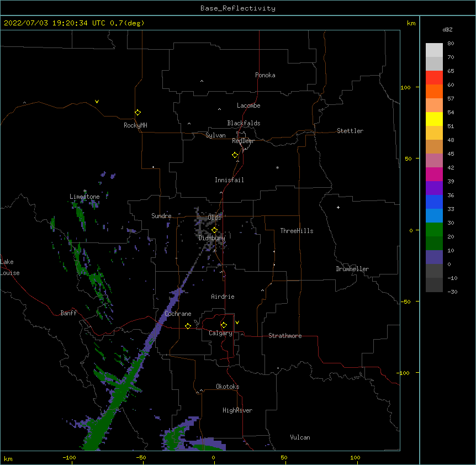Screen dimensions: 476x465
Task: Select the Lacombe city label
Action: [248, 105]
